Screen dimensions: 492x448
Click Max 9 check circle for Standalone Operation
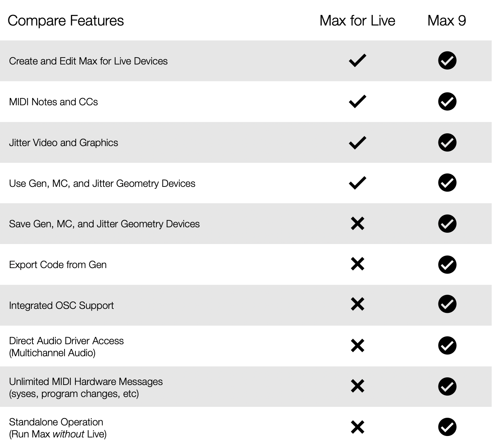[447, 427]
